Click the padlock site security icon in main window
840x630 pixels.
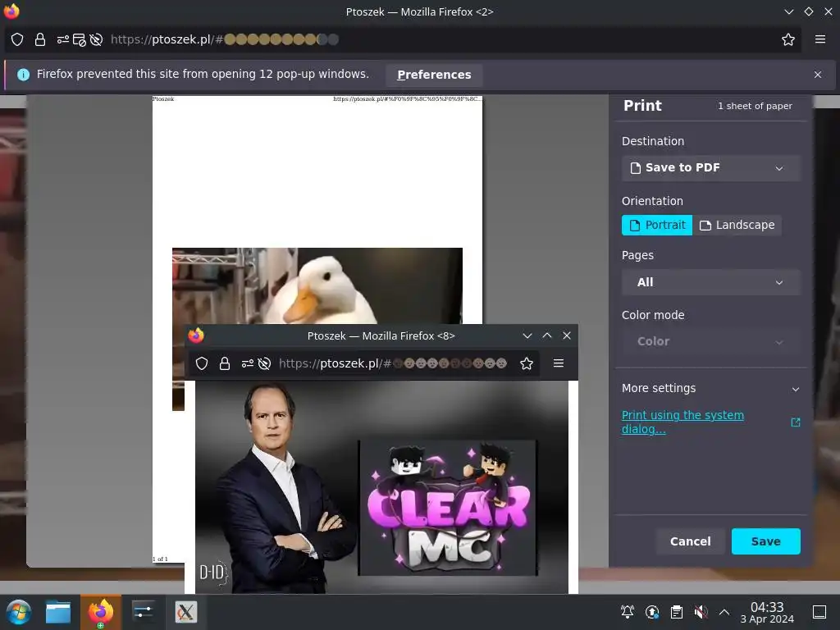coord(40,39)
